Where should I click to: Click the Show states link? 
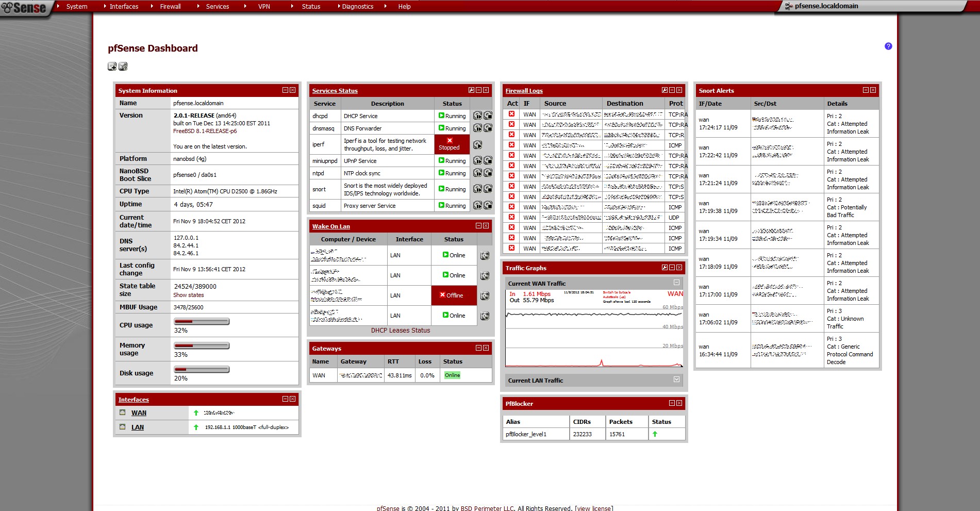click(x=189, y=295)
